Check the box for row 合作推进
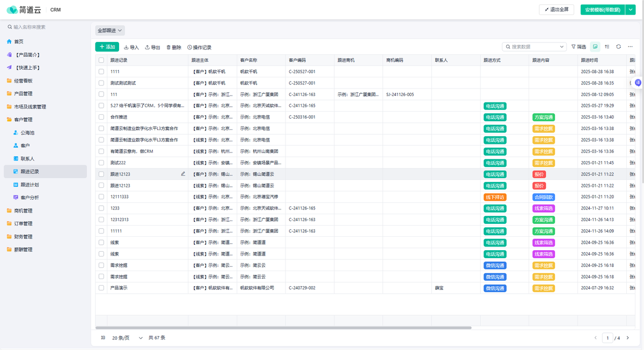644x350 pixels. pyautogui.click(x=101, y=117)
